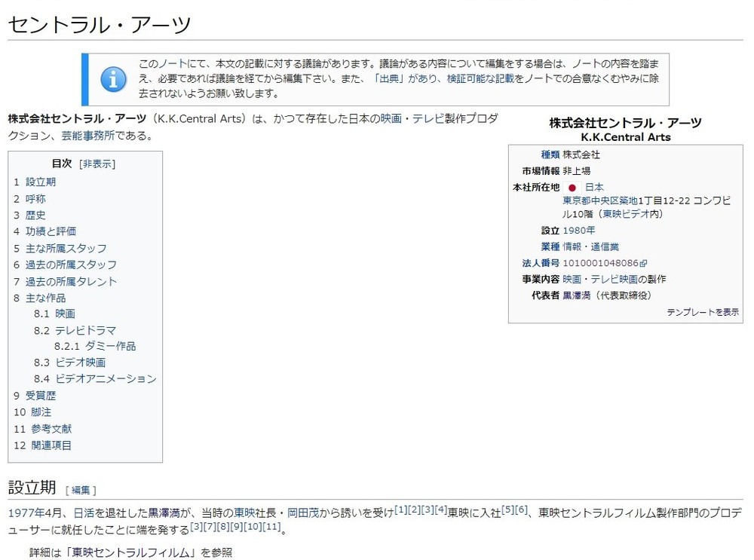Jump to the ビデオアニメーション subsection
The width and height of the screenshot is (754, 560).
105,378
